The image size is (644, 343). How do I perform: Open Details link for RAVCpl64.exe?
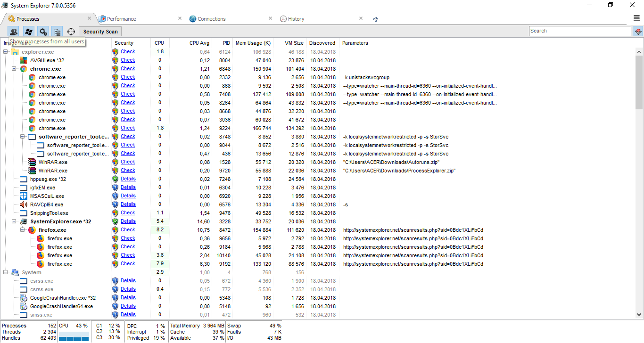(x=128, y=204)
